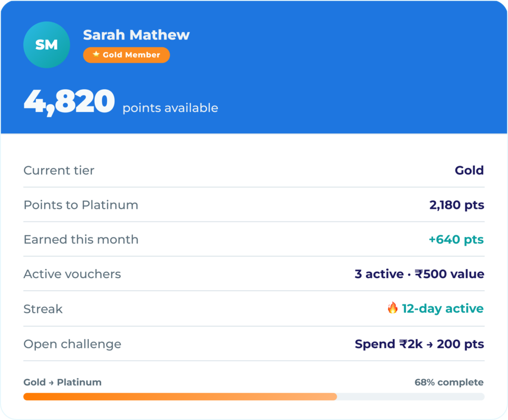
Task: Click the 68% complete label
Action: (449, 382)
